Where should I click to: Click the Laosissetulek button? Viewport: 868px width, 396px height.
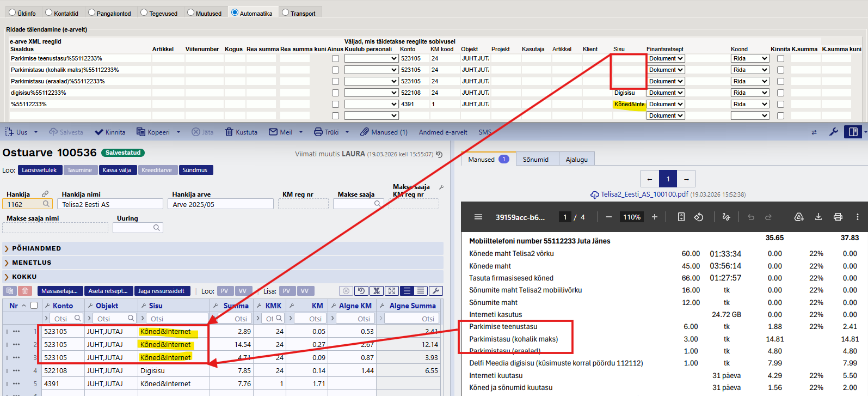click(39, 170)
